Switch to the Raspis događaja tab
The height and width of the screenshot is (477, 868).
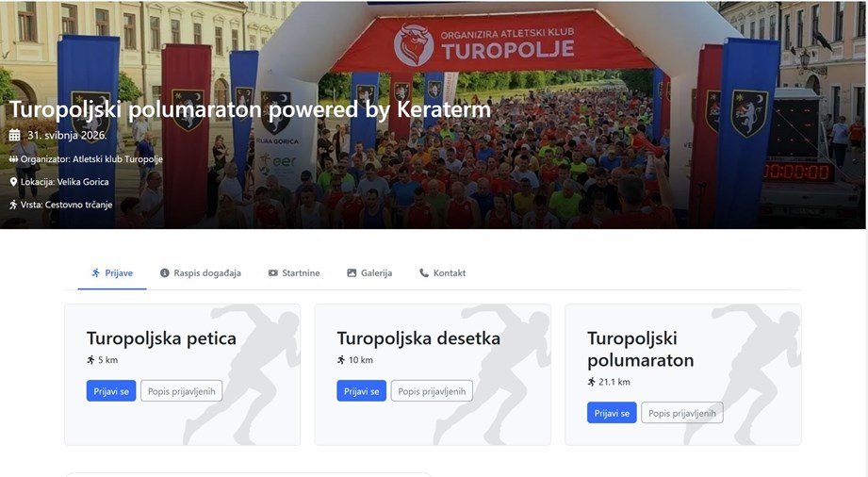click(201, 273)
